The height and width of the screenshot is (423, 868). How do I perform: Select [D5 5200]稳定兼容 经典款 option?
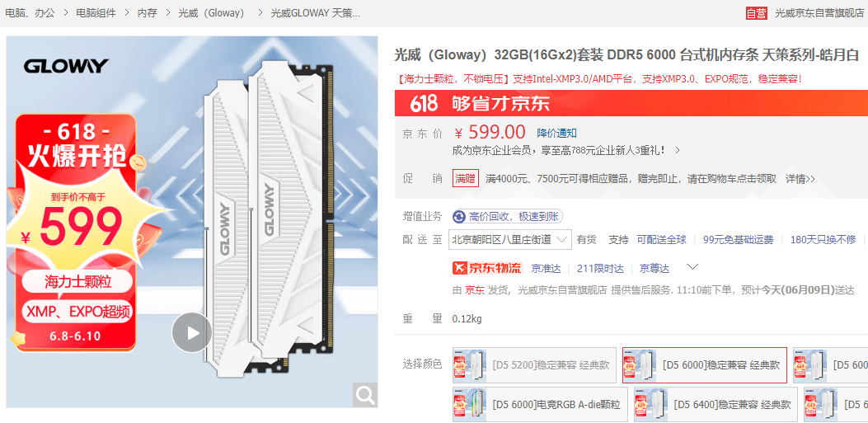(x=534, y=365)
